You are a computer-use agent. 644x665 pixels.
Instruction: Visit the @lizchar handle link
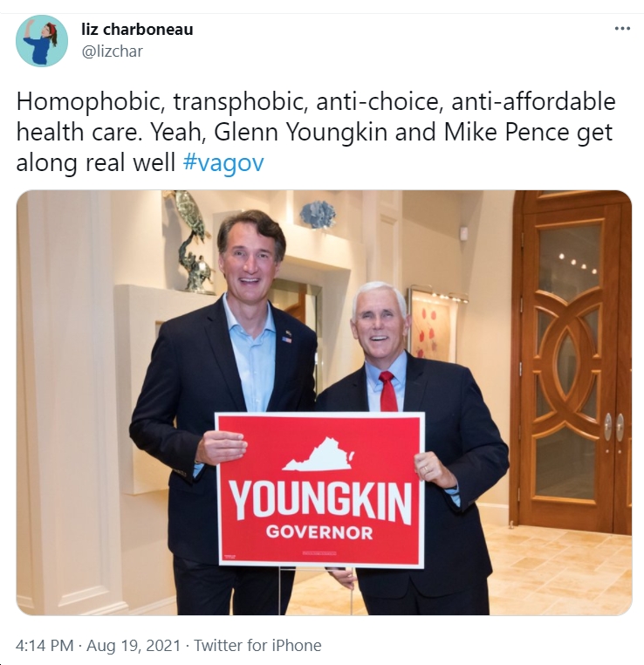point(112,51)
